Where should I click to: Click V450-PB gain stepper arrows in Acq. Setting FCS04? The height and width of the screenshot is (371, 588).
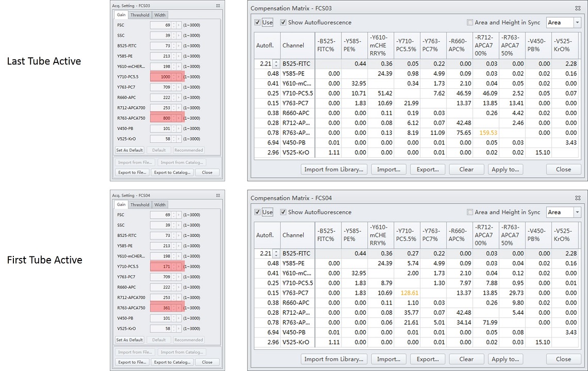point(174,318)
